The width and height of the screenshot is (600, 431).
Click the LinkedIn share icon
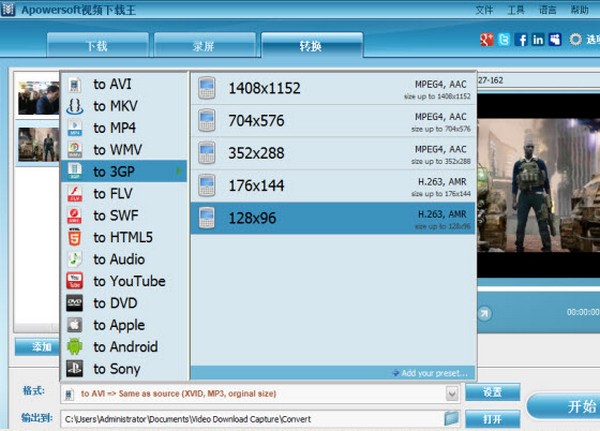click(x=538, y=40)
